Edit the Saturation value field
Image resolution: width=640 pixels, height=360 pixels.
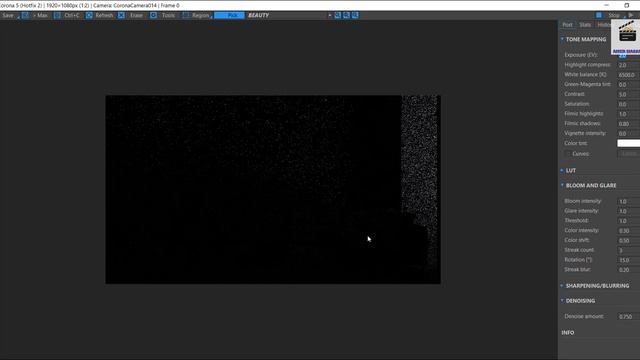(x=629, y=104)
